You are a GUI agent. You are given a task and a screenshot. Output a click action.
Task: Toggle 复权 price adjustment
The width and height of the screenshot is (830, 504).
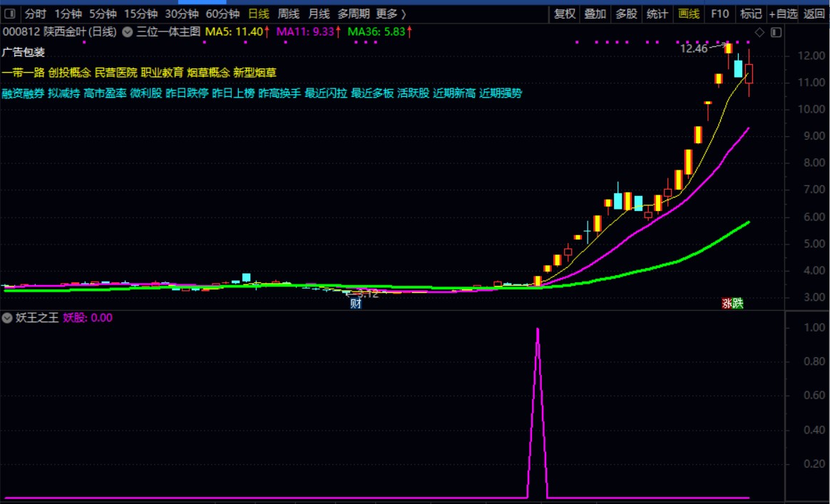(x=564, y=14)
